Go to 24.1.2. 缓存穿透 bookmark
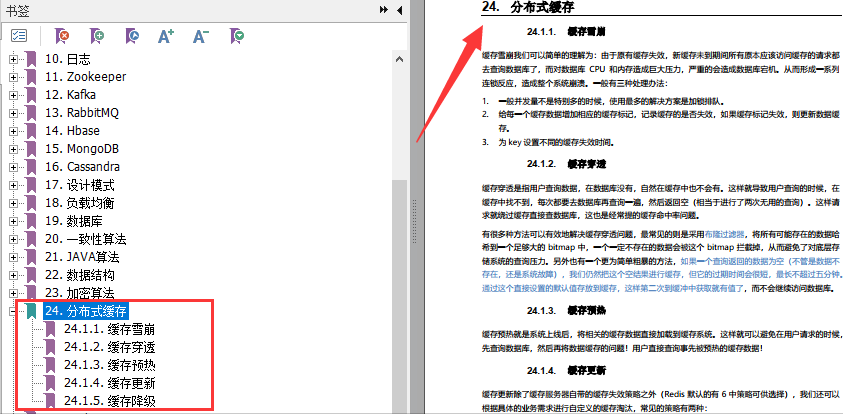 click(x=110, y=347)
